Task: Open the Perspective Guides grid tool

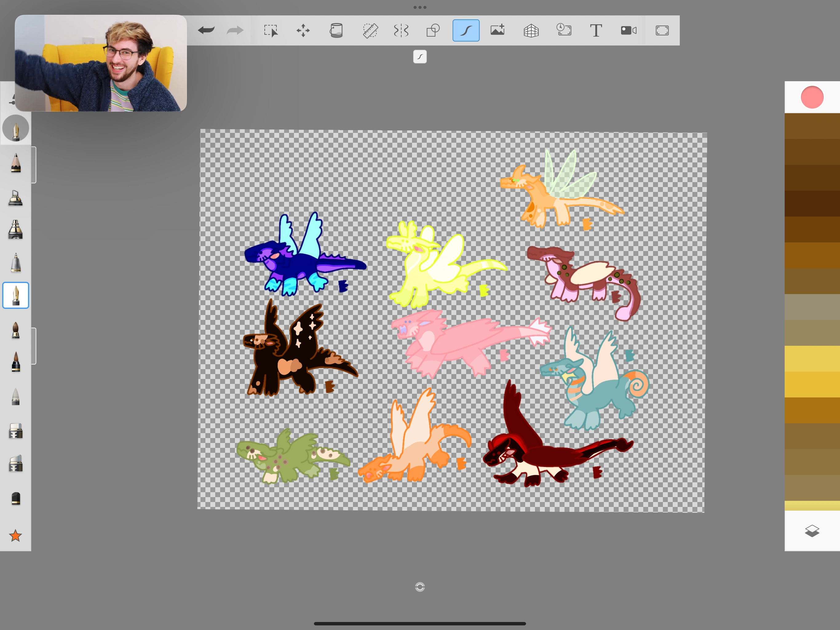Action: (x=531, y=30)
